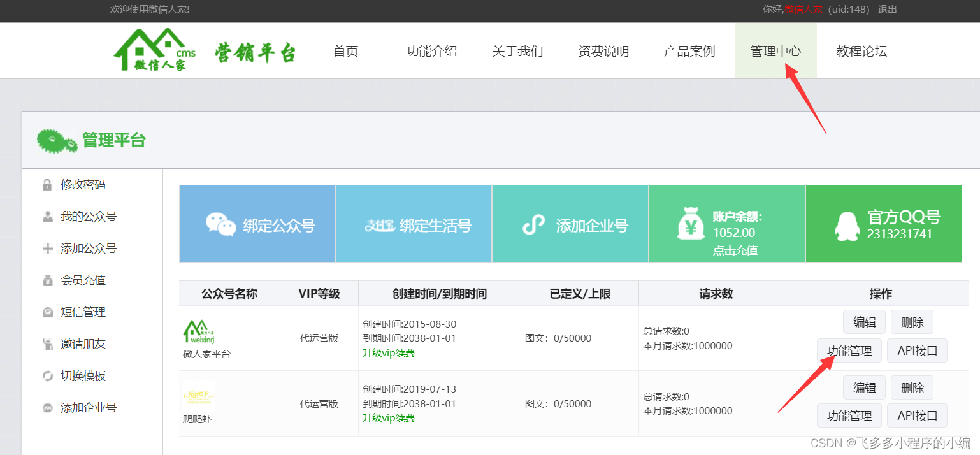Image resolution: width=980 pixels, height=455 pixels.
Task: Click 删除 button for 微人家平台
Action: 912,322
